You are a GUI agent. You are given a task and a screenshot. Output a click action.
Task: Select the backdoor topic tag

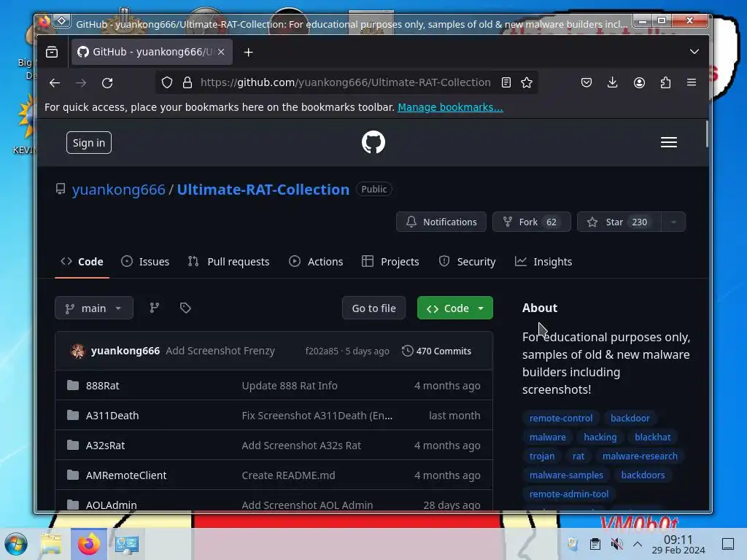630,418
